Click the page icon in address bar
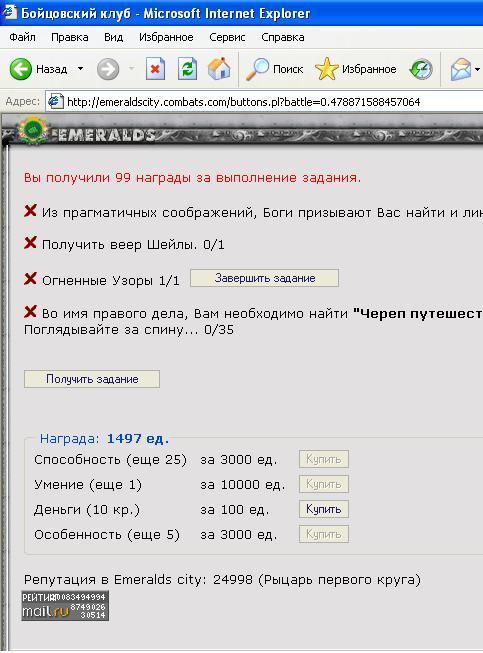Screen dimensions: 483x653 (x=55, y=102)
